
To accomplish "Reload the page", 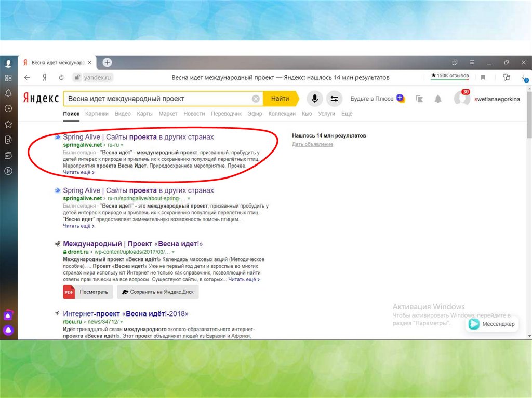I will (x=61, y=78).
